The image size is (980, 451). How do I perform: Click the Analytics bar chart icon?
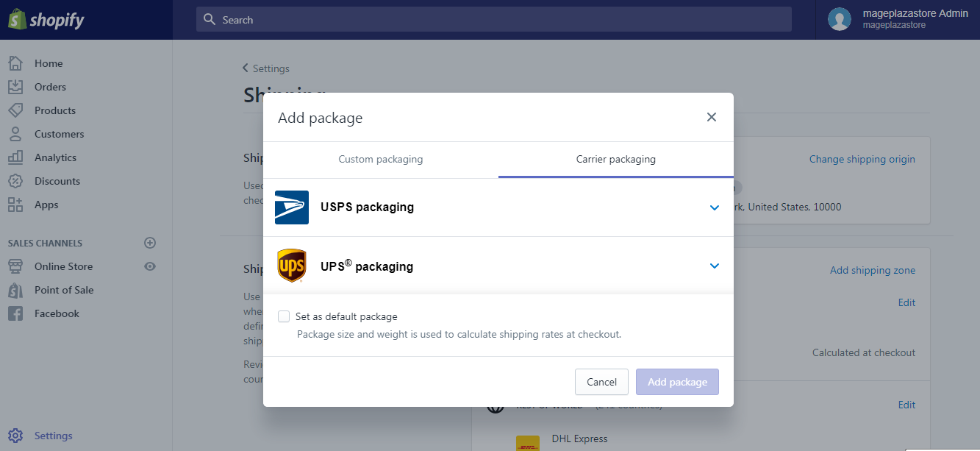click(x=15, y=157)
